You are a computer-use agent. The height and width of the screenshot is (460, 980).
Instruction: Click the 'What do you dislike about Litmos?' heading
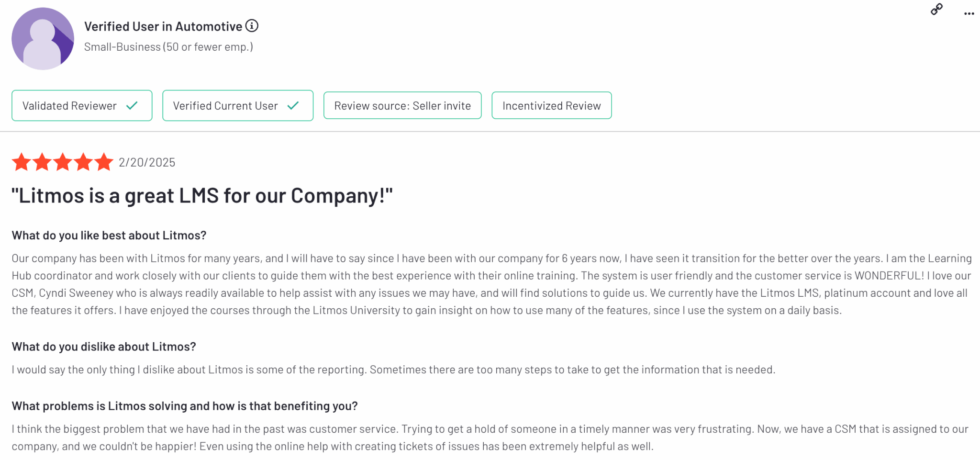(x=104, y=347)
